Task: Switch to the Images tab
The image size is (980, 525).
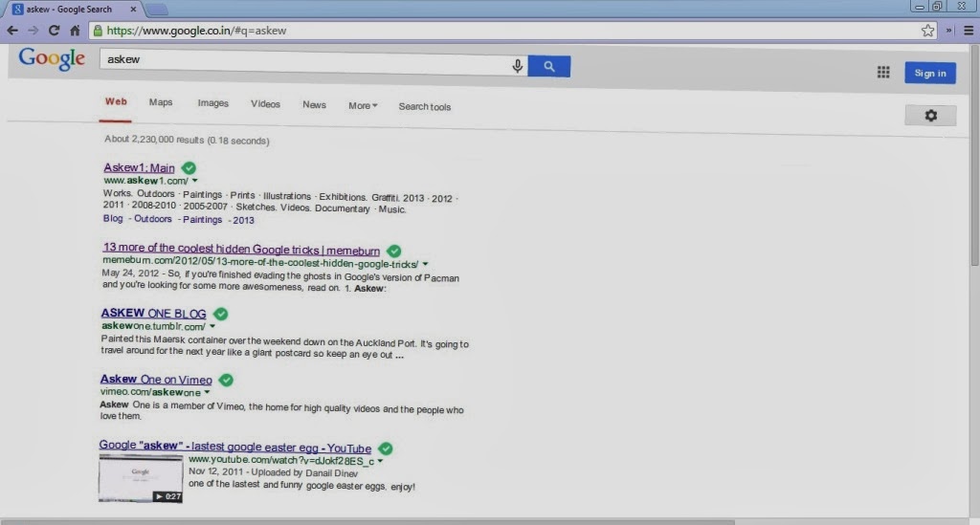Action: (213, 103)
